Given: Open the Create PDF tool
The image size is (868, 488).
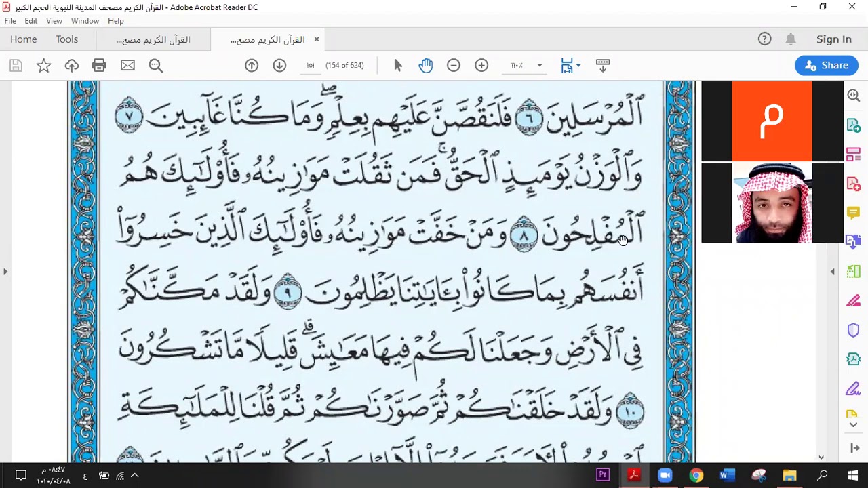Looking at the screenshot, I should tap(854, 184).
